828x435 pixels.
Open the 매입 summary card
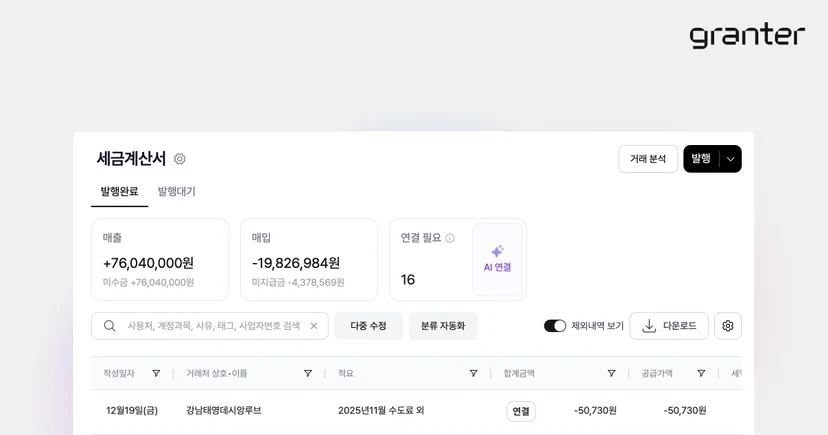(309, 259)
